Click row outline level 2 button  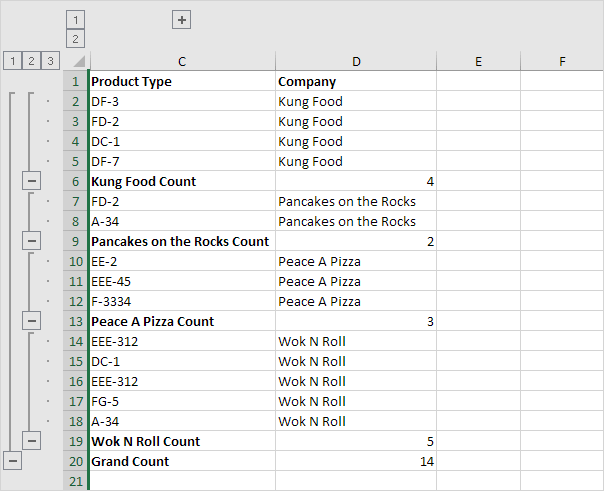click(31, 61)
